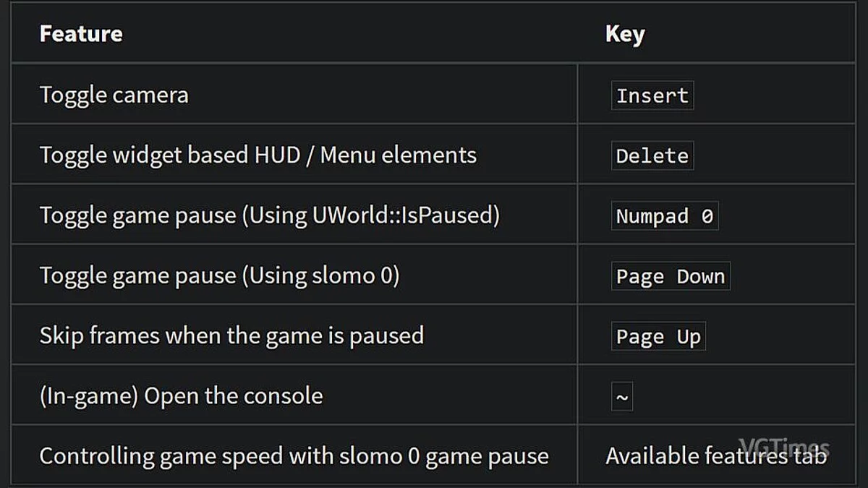Click the Page Down key badge
Screen dimensions: 868x488
tap(670, 276)
